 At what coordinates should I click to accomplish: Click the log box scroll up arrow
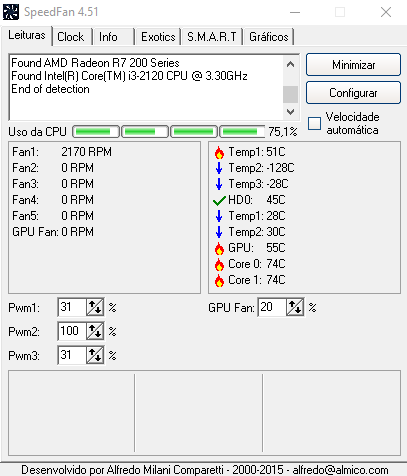(x=290, y=64)
